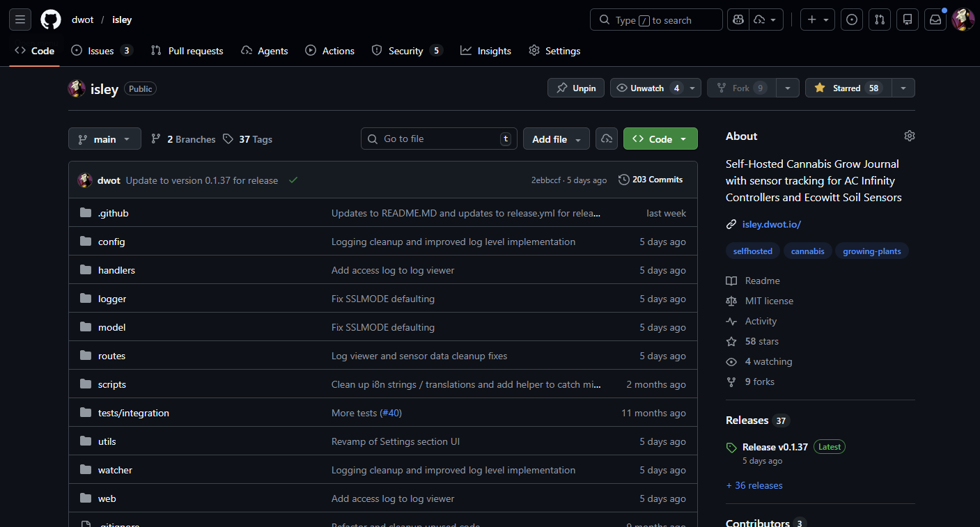
Task: Open GitHub Copilot chat
Action: click(738, 19)
